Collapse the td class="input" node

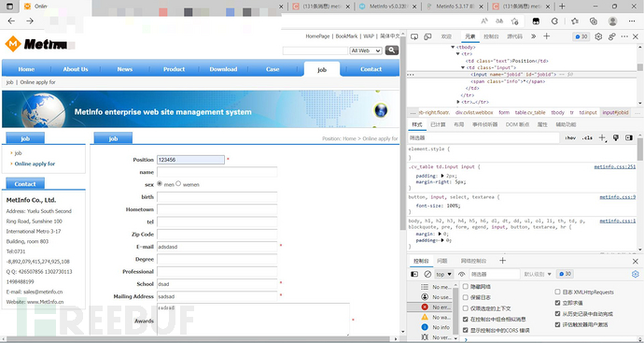[x=462, y=67]
